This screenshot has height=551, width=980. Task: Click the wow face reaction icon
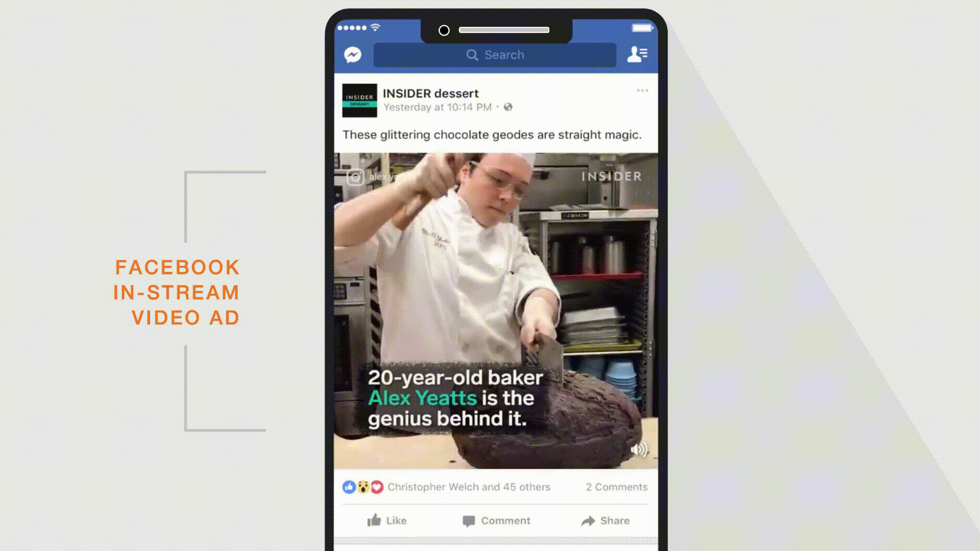[x=363, y=487]
